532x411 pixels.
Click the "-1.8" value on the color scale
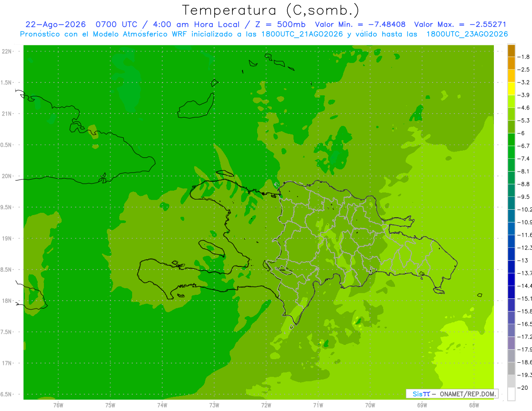(524, 57)
